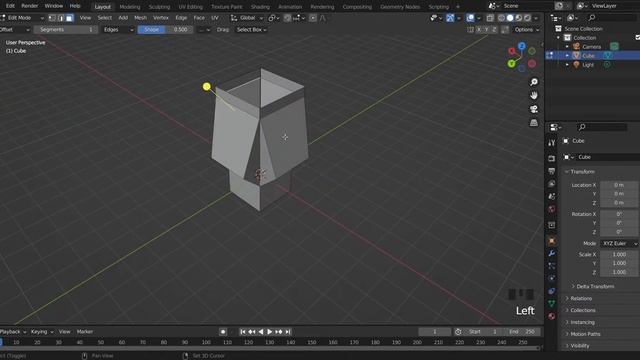Open Material properties tab icon
This screenshot has height=360, width=640.
coord(551,316)
